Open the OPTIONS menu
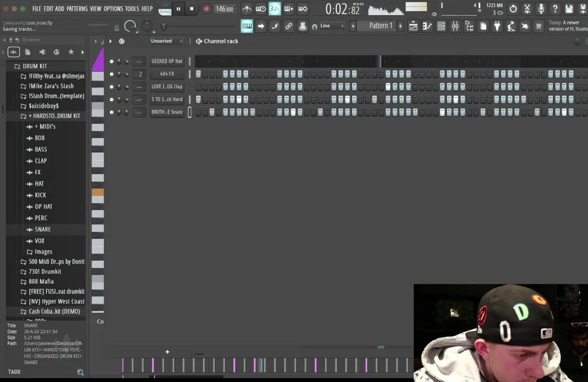The height and width of the screenshot is (382, 588). click(x=113, y=8)
